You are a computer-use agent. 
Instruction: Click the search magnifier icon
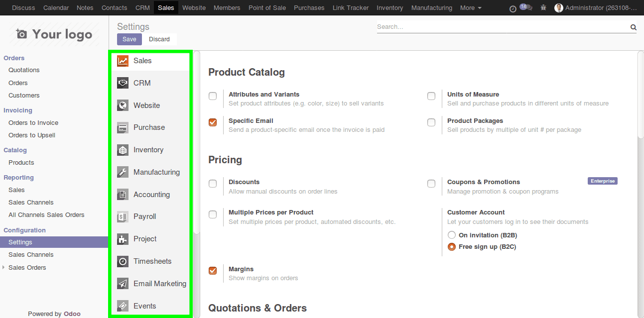point(634,27)
